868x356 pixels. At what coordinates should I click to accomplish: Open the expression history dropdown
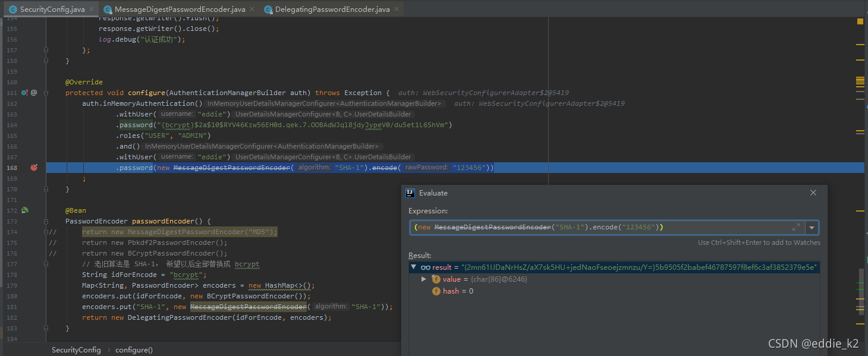[x=812, y=228]
